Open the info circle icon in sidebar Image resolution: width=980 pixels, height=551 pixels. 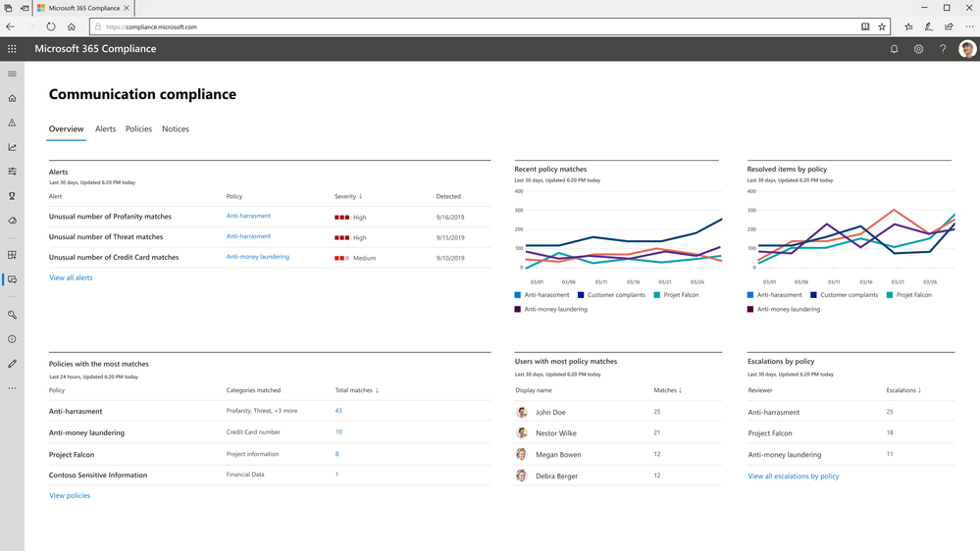tap(12, 339)
